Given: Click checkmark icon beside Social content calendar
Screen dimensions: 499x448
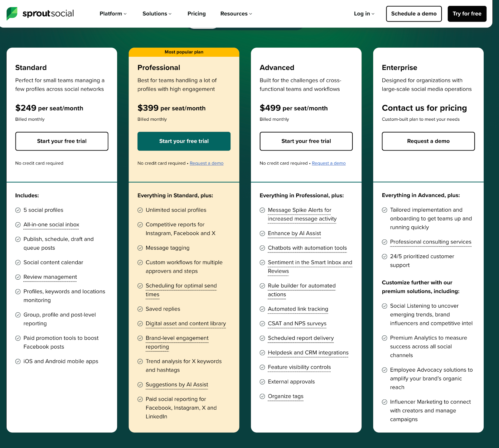Looking at the screenshot, I should [x=18, y=263].
